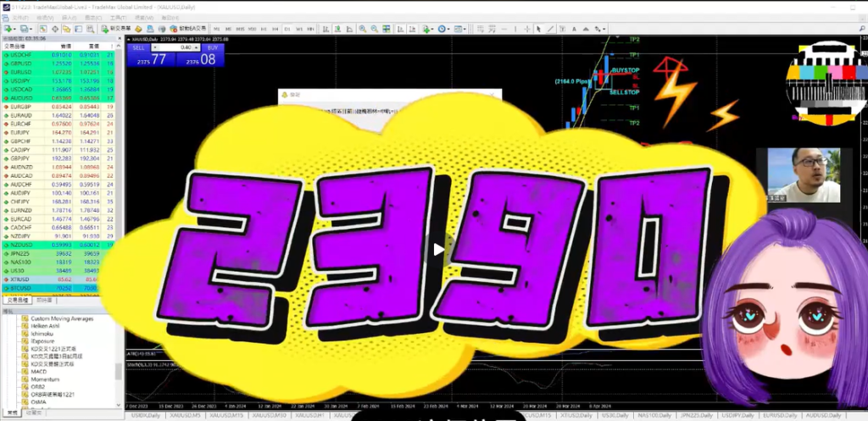868x421 pixels.
Task: Switch chart to M1 timeframe
Action: [216, 29]
